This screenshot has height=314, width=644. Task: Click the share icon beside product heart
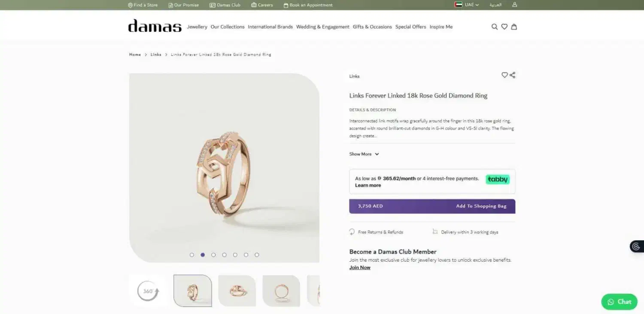(512, 75)
